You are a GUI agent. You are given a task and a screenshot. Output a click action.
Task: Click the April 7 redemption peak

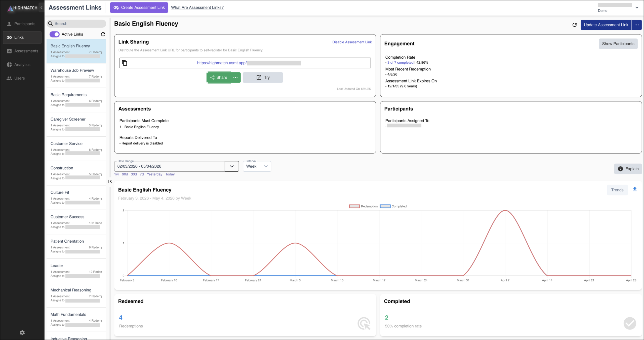coord(505,210)
